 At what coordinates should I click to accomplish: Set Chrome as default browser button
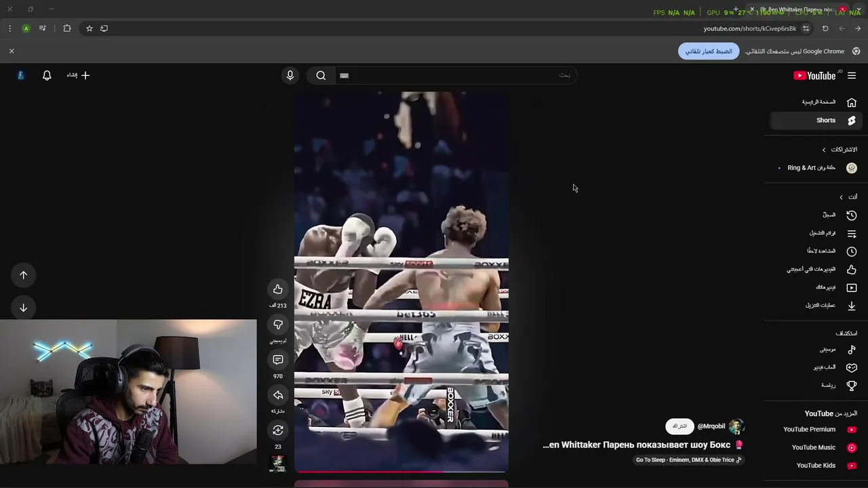[709, 52]
